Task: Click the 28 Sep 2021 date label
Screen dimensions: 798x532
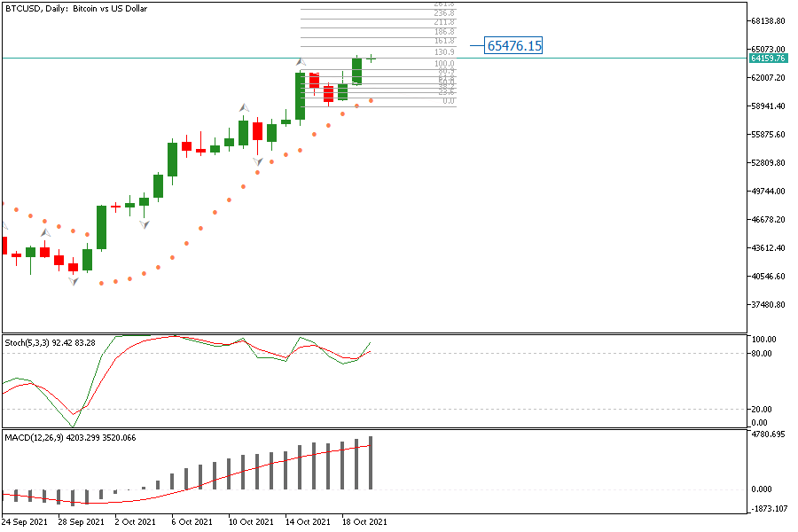Action: point(81,522)
